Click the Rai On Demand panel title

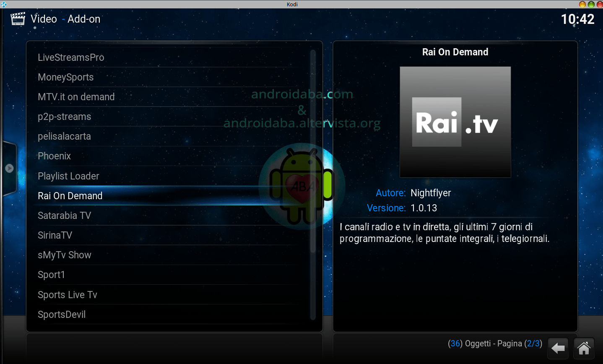455,52
